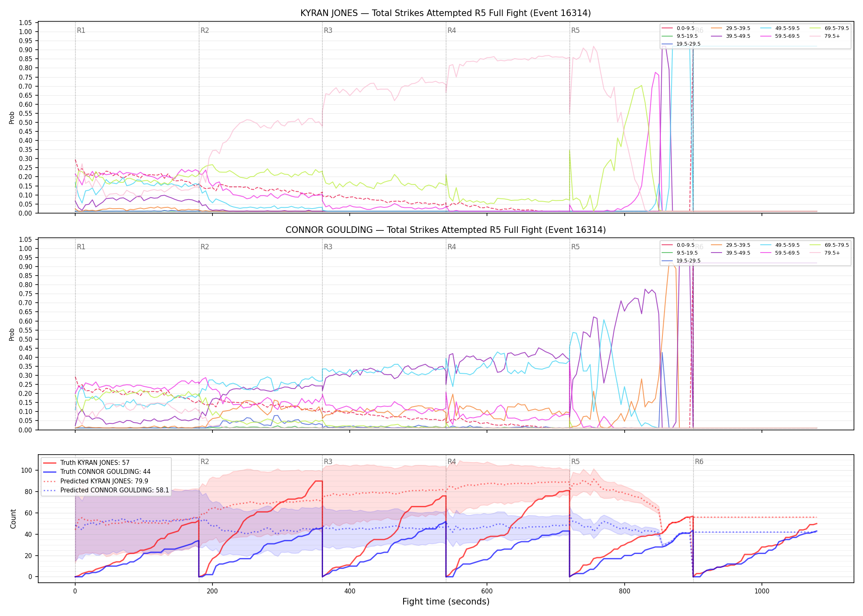Viewport: 863px width, 616px height.
Task: Select 29.5-39.5 legend entry in Kyran Jones chart
Action: pos(731,28)
